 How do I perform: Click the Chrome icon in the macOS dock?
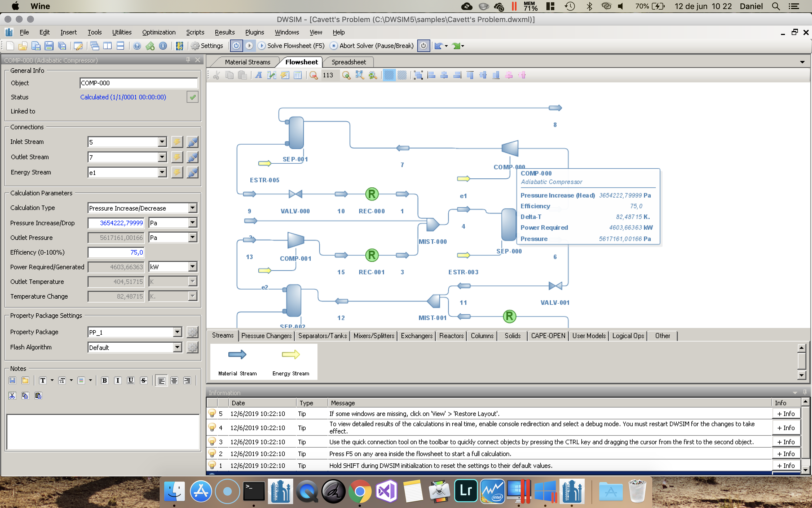click(x=360, y=491)
